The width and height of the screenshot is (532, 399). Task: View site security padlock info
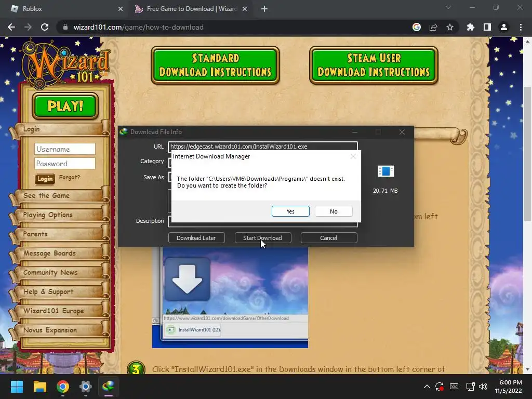pyautogui.click(x=65, y=27)
